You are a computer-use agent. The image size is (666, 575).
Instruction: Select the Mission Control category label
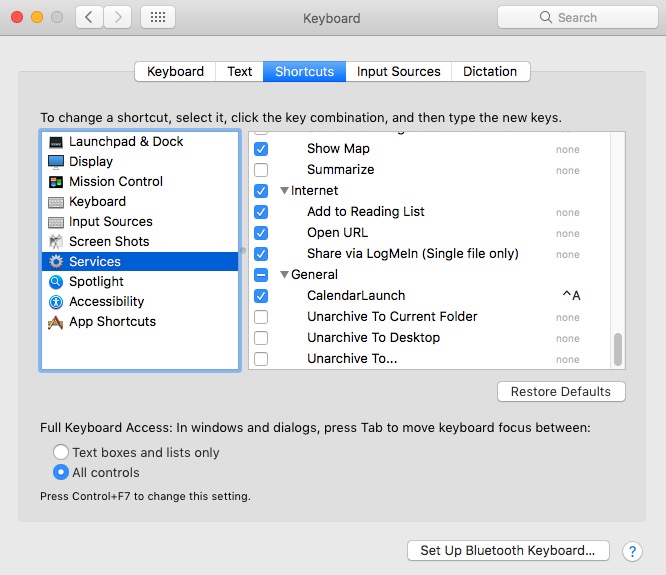[x=116, y=182]
